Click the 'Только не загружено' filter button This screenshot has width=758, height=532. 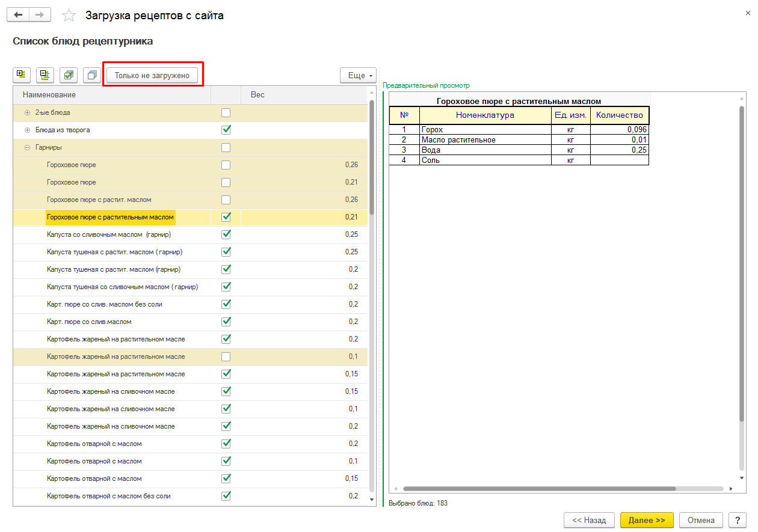[152, 75]
